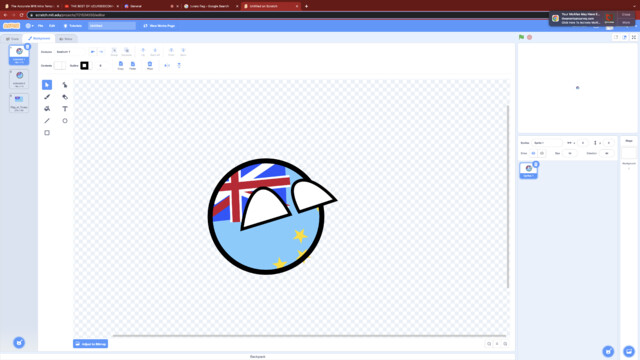The height and width of the screenshot is (360, 640).
Task: Switch to the Sounds tab
Action: click(x=66, y=39)
